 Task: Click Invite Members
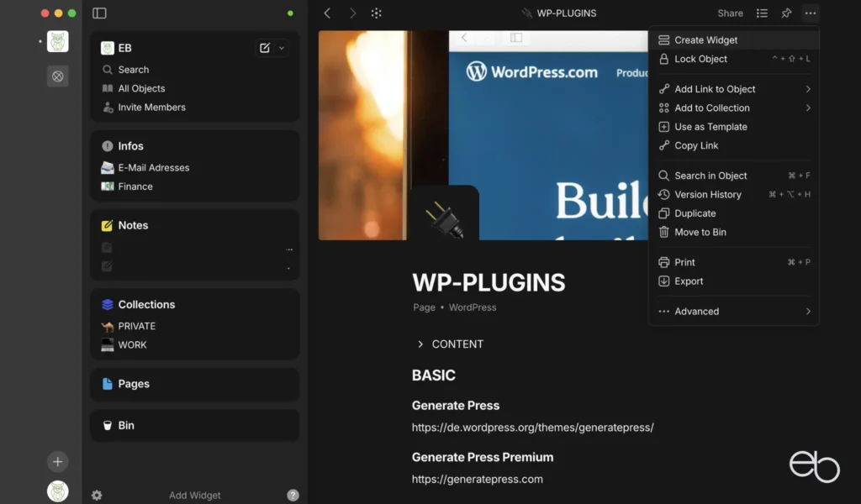tap(151, 107)
